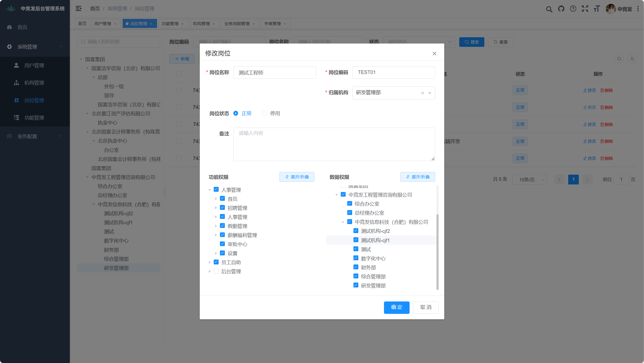The height and width of the screenshot is (363, 644).
Task: Open the 归属机构 dropdown arrow
Action: point(430,93)
